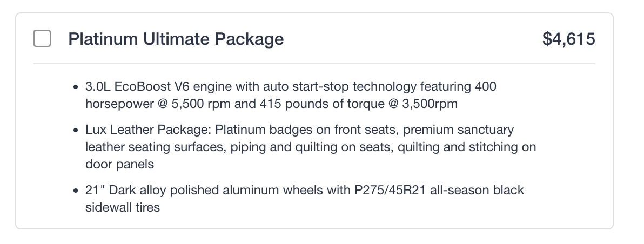Image resolution: width=644 pixels, height=244 pixels.
Task: Click the bullet before 3.0L EcoBoost
Action: click(77, 87)
